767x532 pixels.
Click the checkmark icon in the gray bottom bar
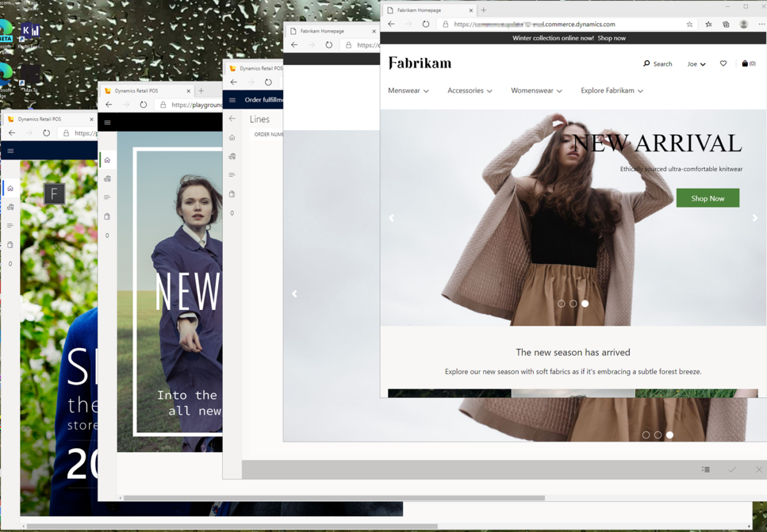(732, 469)
